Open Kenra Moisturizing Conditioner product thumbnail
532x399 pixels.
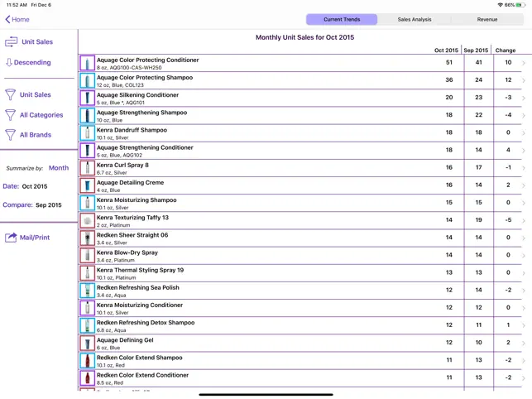pos(87,308)
